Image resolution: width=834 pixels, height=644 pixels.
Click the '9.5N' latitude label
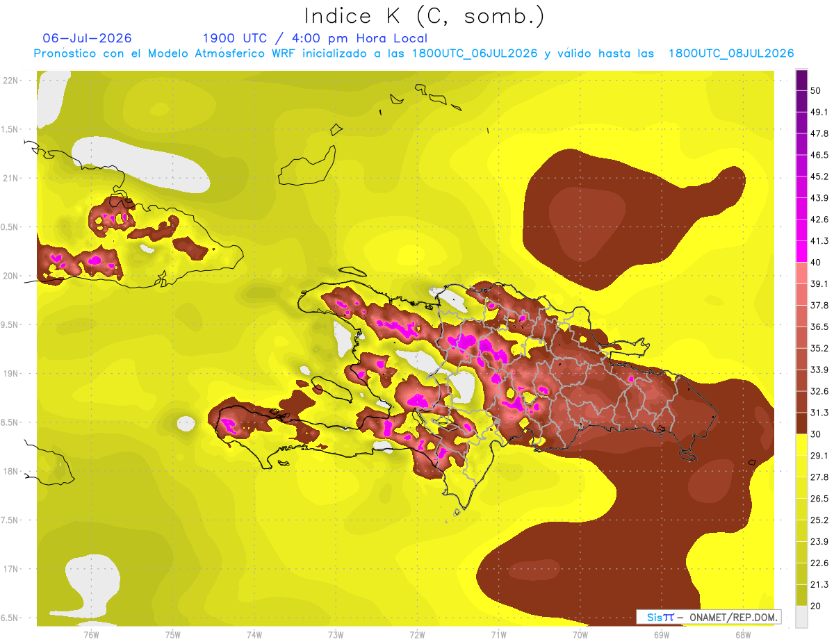click(10, 325)
